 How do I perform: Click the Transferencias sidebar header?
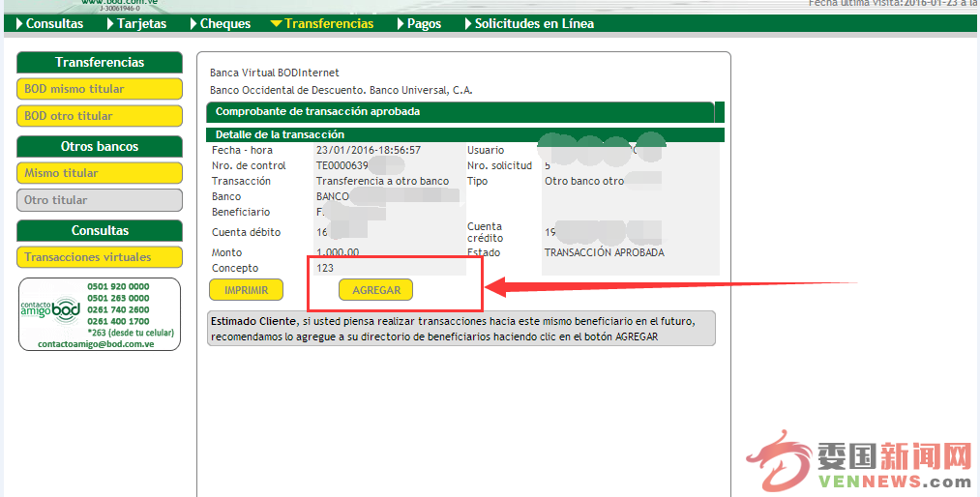click(x=100, y=63)
